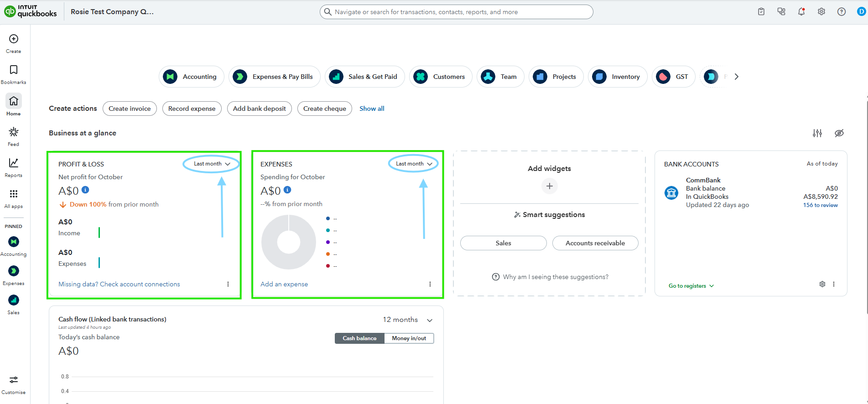Viewport: 868px width, 404px height.
Task: Select the Inventory tab
Action: 618,77
